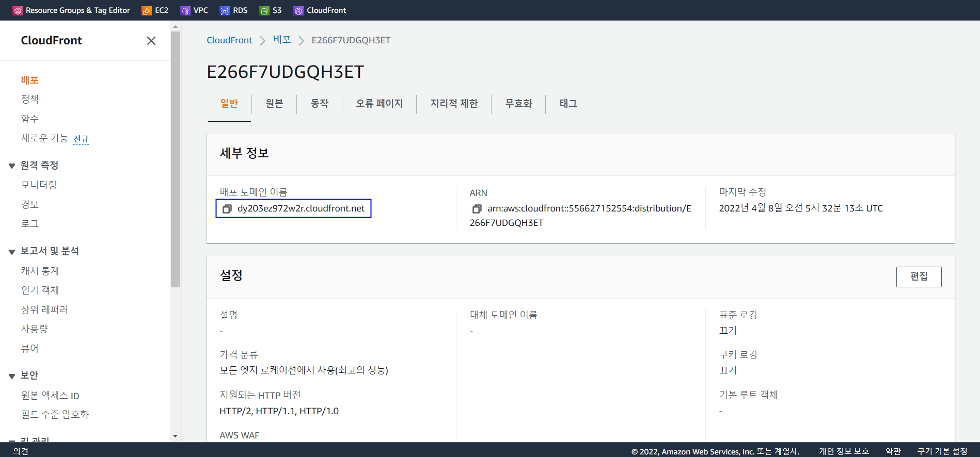Open 인기 객체 in sidebar
The width and height of the screenshot is (980, 457).
pyautogui.click(x=40, y=290)
